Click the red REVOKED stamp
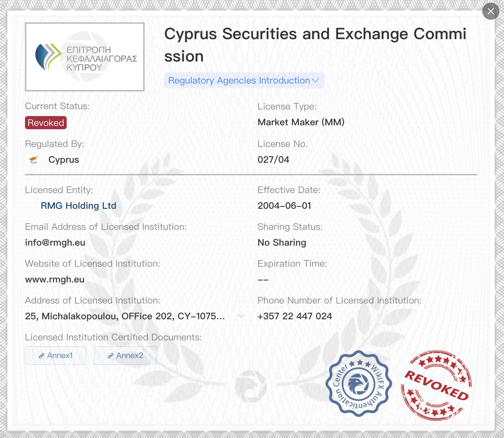Viewport: 504px width, 438px height. pyautogui.click(x=436, y=385)
